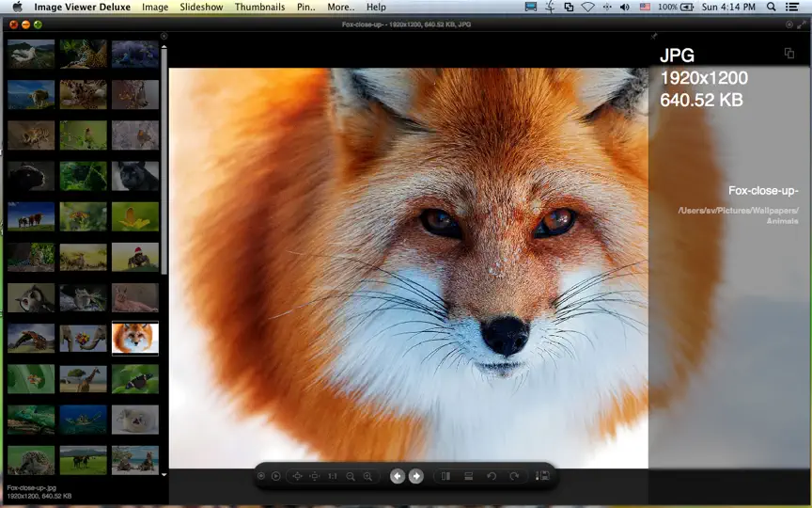
Task: Click the circle icon in the title bar
Action: pyautogui.click(x=789, y=24)
